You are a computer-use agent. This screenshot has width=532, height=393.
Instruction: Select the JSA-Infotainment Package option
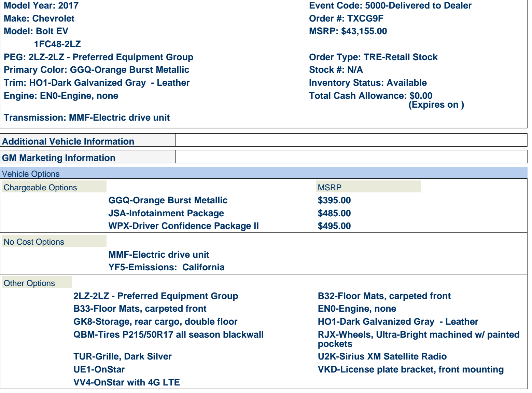coord(166,213)
